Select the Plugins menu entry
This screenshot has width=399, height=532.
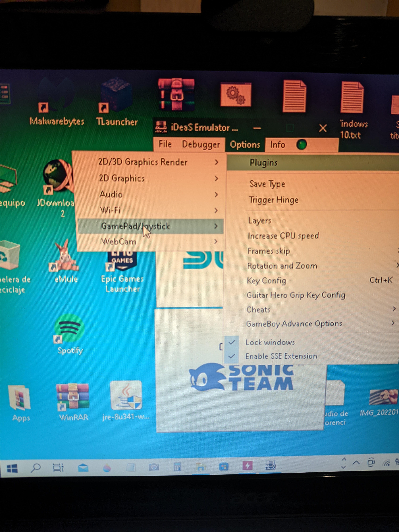[x=313, y=163]
